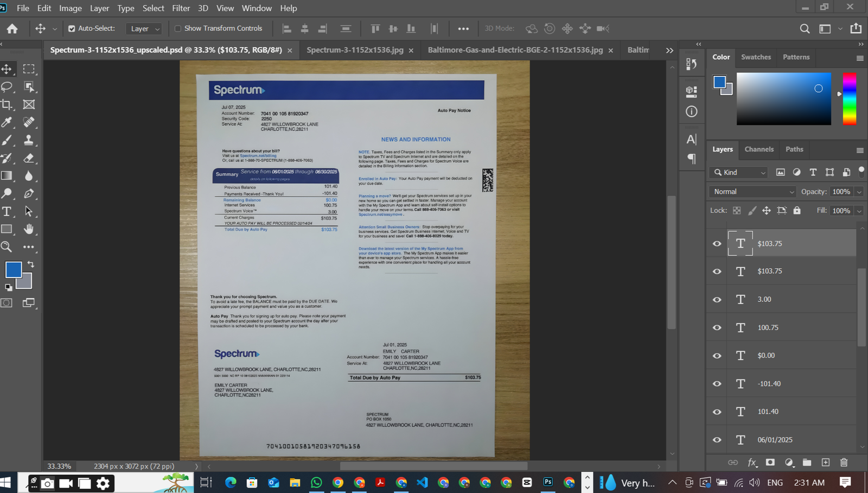This screenshot has width=868, height=493.
Task: Select the Eraser tool
Action: point(29,158)
